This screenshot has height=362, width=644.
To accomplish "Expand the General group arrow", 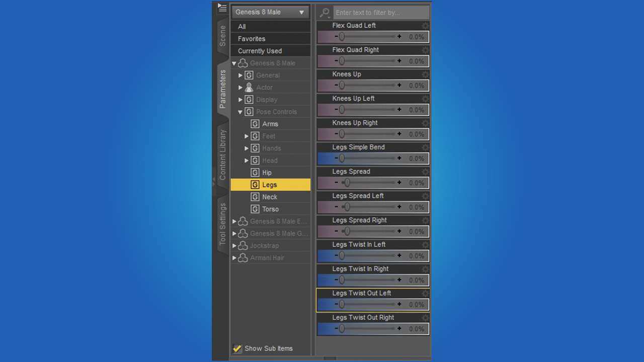I will click(240, 75).
